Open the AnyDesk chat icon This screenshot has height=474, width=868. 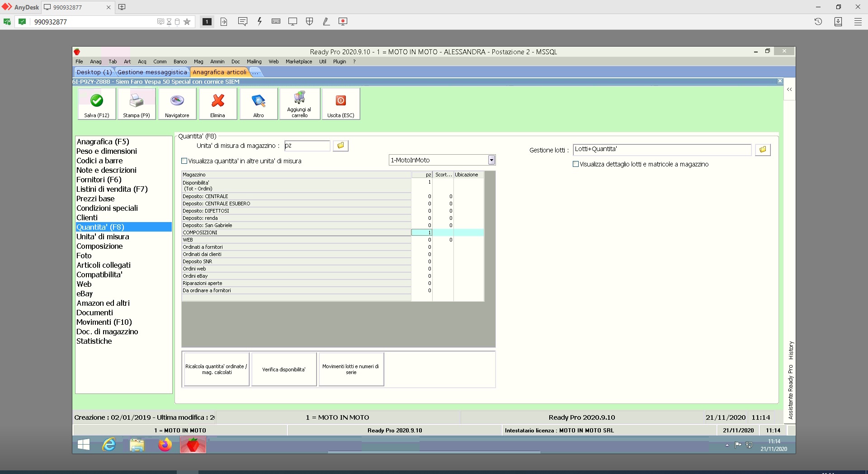tap(243, 21)
